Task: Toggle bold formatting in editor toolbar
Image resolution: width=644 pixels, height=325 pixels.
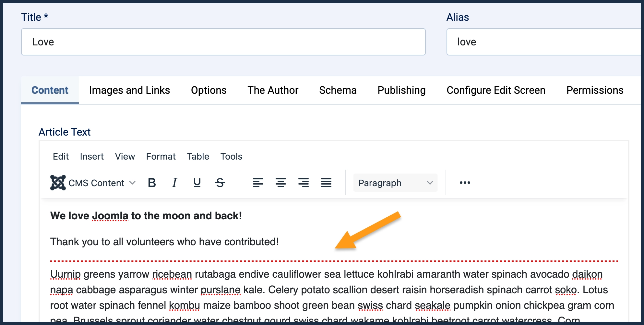Action: tap(152, 183)
